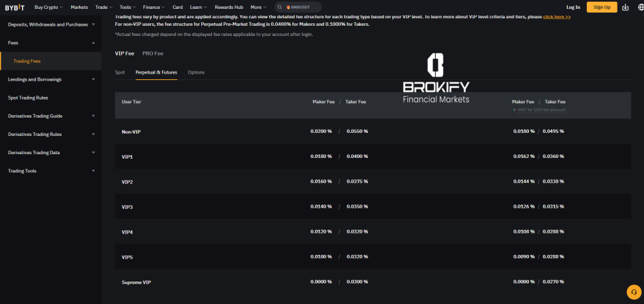Expand Deposits, Withdrawals and Purchases section
Image resolution: width=644 pixels, height=304 pixels.
tap(93, 25)
